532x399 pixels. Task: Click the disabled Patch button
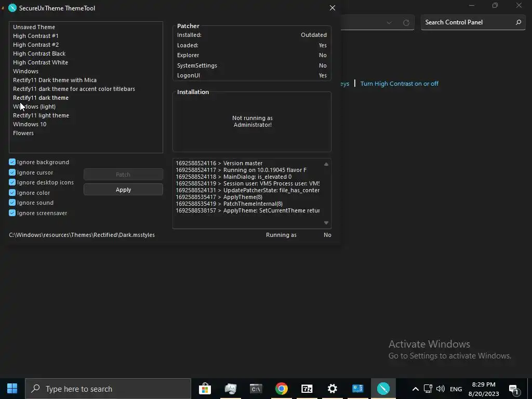123,175
